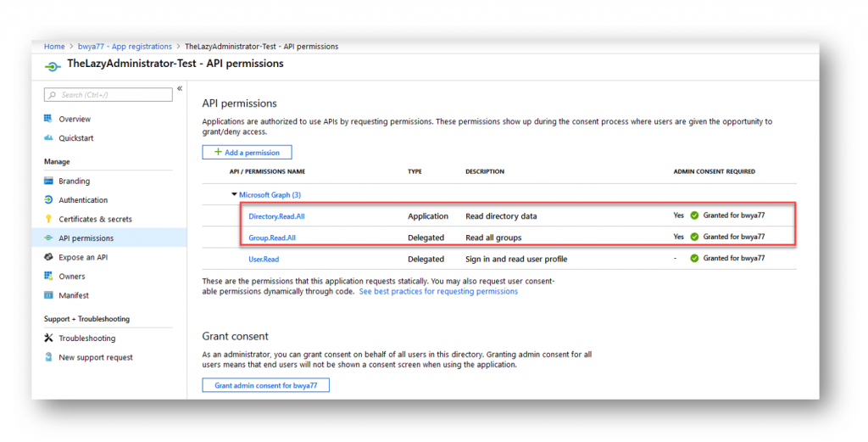This screenshot has height=442, width=868.
Task: Open New support request
Action: 96,357
